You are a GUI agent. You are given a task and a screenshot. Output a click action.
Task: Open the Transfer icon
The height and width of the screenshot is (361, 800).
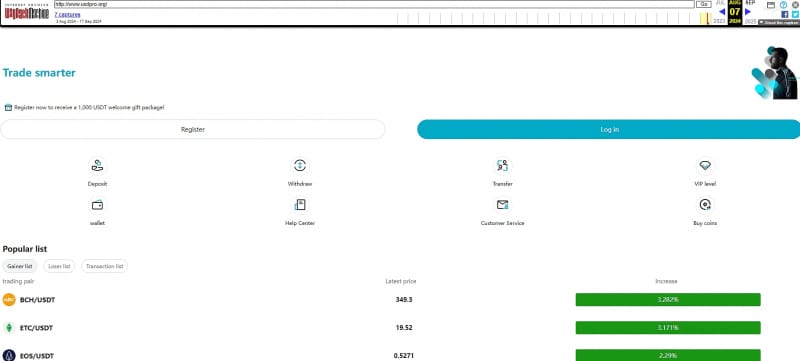tap(503, 166)
